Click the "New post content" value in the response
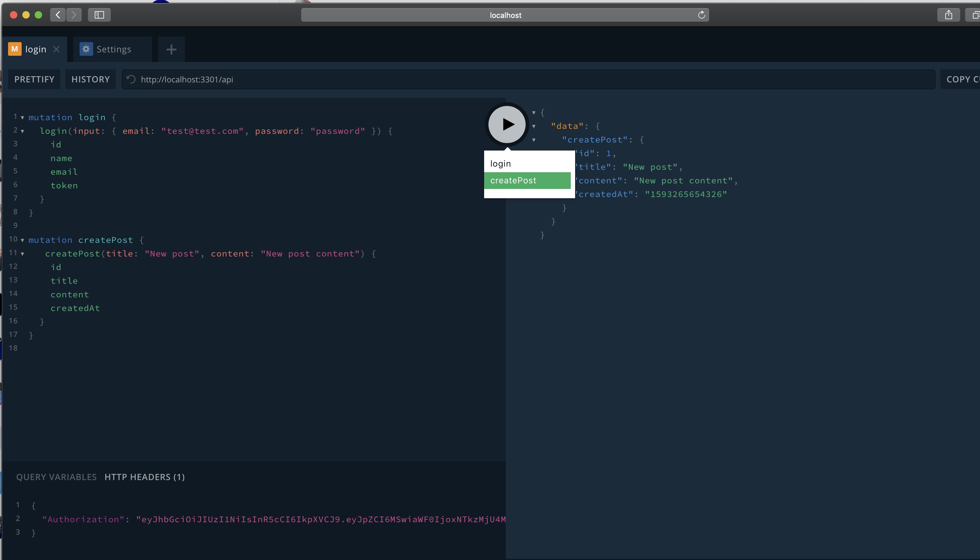Screen dimensions: 980x560 coord(683,180)
